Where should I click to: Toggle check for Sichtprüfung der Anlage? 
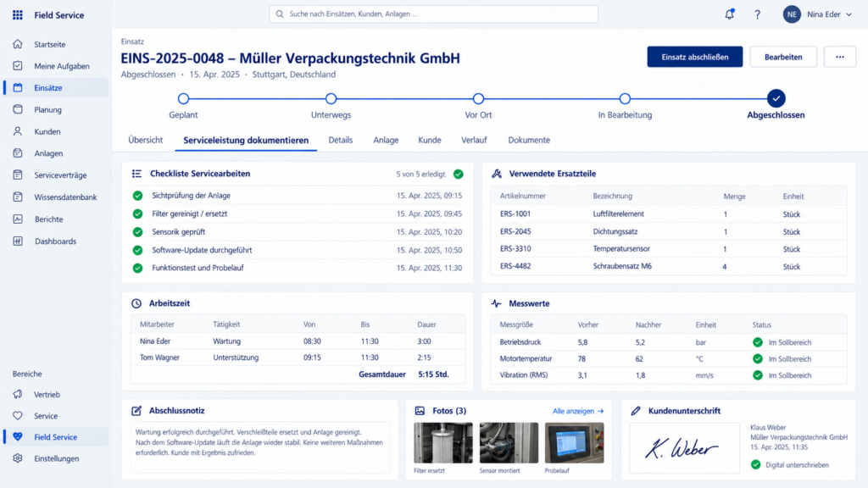coord(138,196)
